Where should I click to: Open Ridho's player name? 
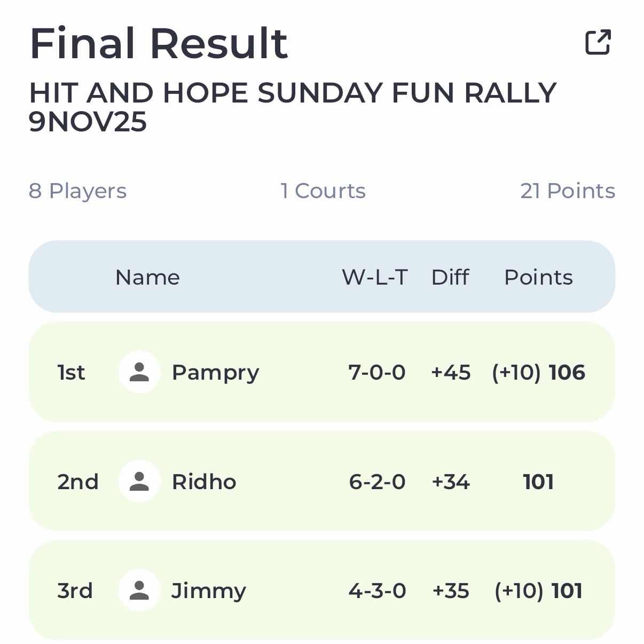coord(204,482)
